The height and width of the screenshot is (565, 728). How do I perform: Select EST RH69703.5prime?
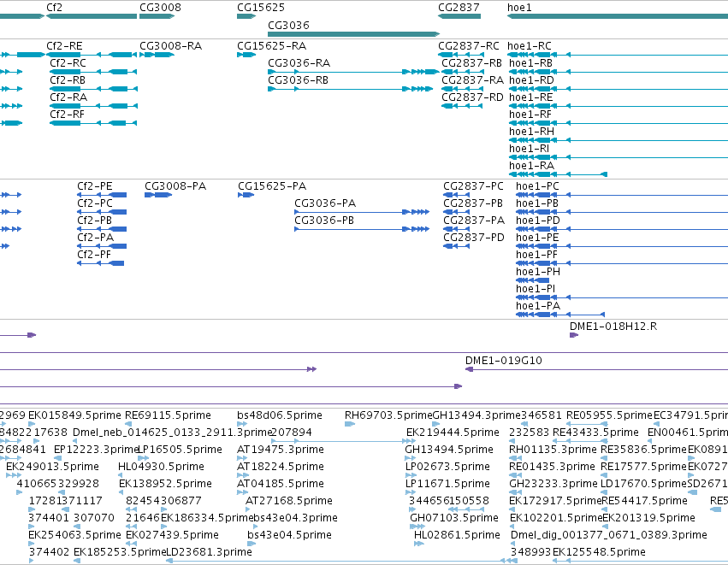pyautogui.click(x=388, y=415)
